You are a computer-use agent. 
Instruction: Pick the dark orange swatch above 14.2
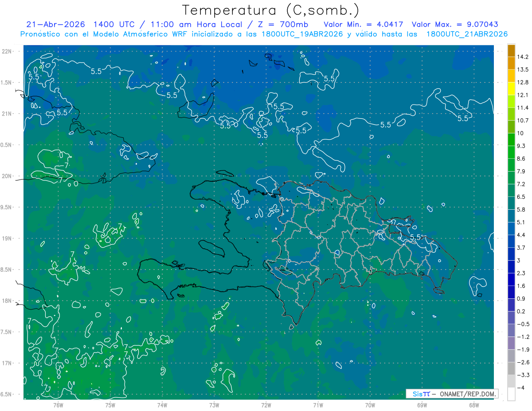coord(511,51)
